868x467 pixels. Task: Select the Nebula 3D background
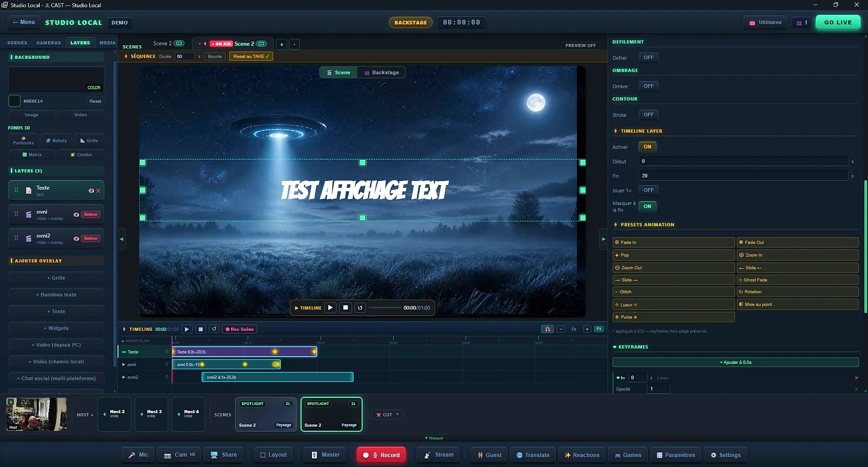pyautogui.click(x=57, y=140)
